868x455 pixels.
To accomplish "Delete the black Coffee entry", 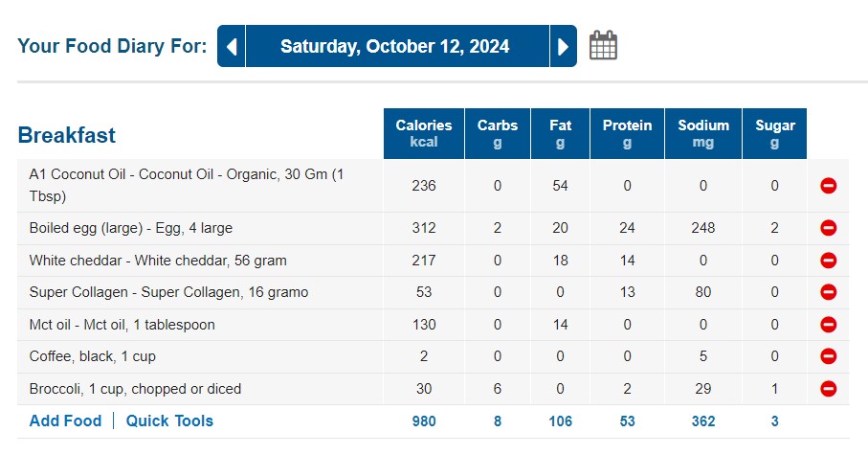I will [x=829, y=356].
